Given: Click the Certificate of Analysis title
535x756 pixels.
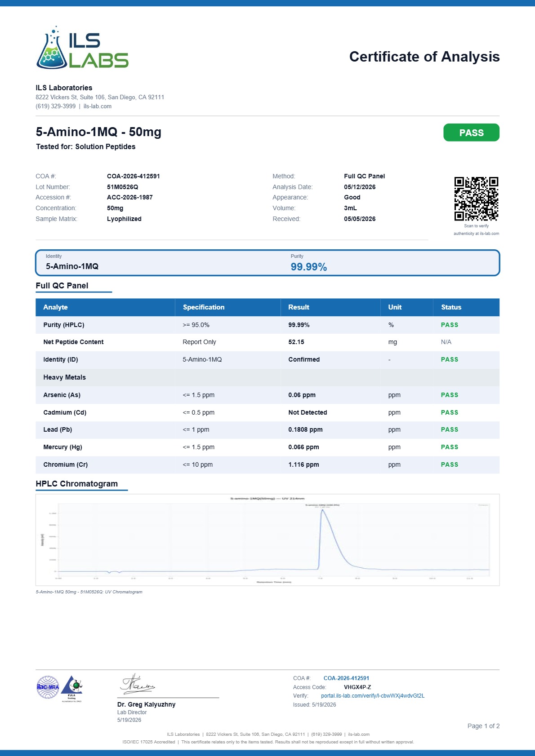Looking at the screenshot, I should [424, 57].
